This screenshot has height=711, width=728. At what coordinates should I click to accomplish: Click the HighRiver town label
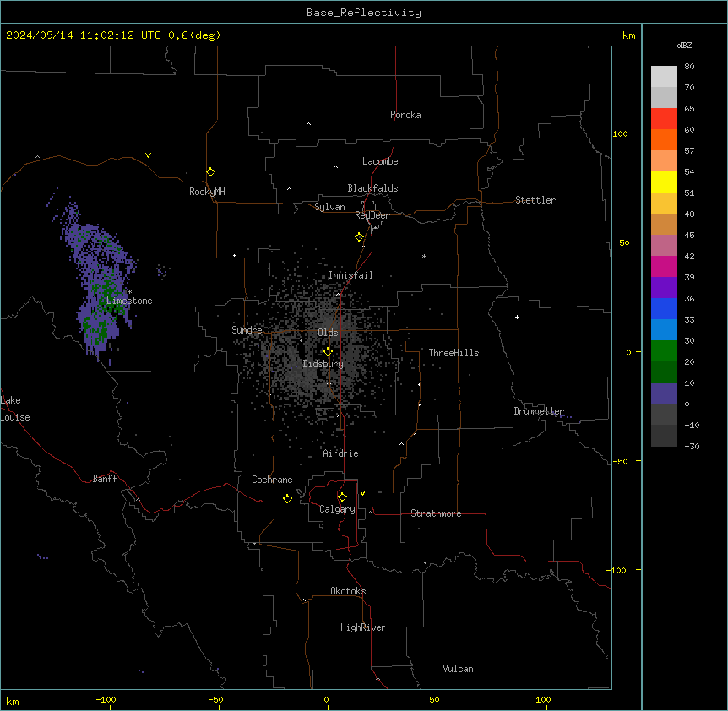point(363,627)
